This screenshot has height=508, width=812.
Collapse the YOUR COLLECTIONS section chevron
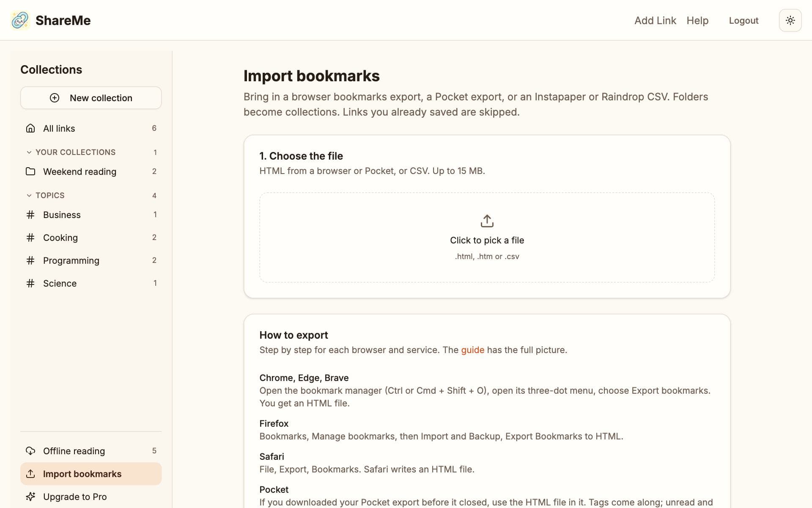(x=29, y=152)
